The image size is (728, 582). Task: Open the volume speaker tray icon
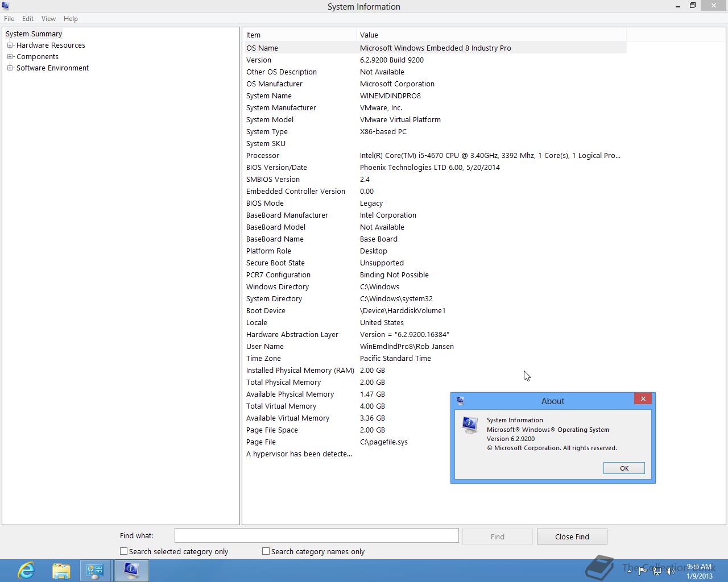tap(671, 571)
